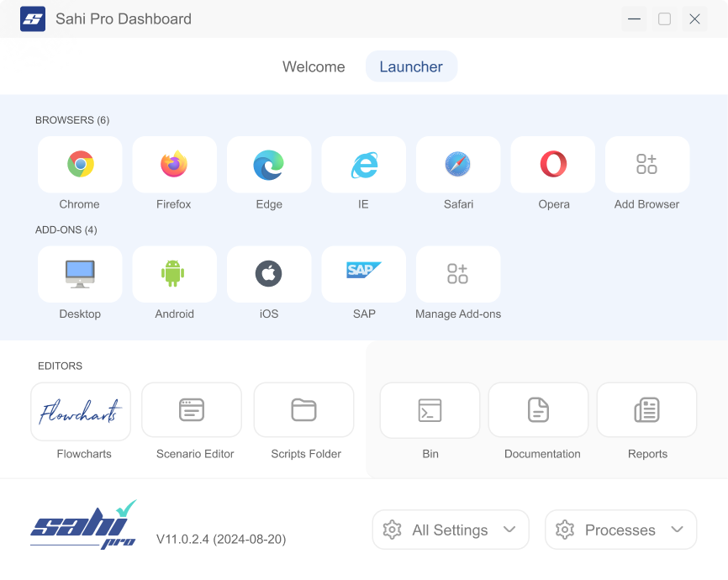Open the Edge browser tile
This screenshot has width=728, height=580.
pyautogui.click(x=269, y=165)
